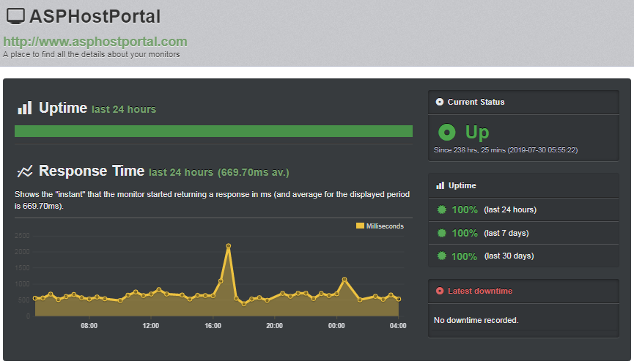Viewport: 634px width, 364px height.
Task: Click the green gear icon for last 7 days
Action: click(x=442, y=233)
